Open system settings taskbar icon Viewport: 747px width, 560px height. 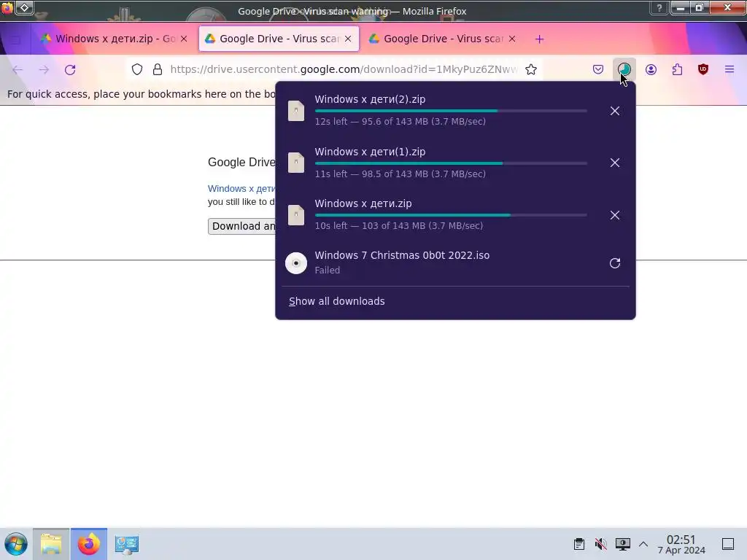(x=127, y=544)
